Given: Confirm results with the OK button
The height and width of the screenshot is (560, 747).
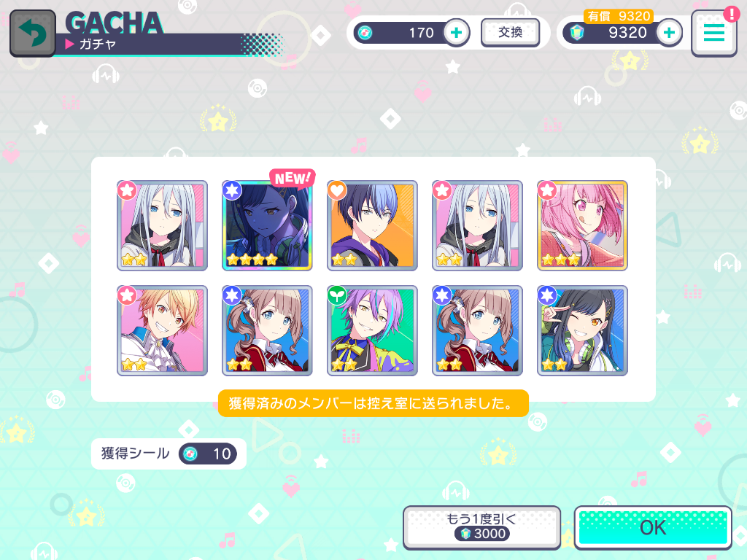Looking at the screenshot, I should [653, 528].
